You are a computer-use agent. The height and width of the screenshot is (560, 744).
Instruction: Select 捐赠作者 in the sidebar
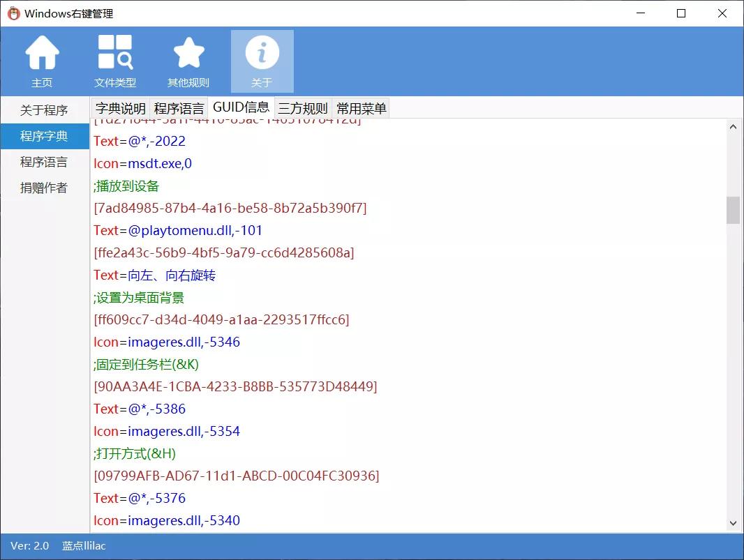[x=45, y=188]
